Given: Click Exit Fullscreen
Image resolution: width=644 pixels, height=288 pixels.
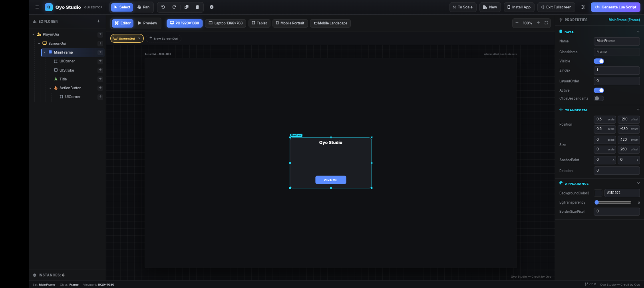Looking at the screenshot, I should 556,7.
